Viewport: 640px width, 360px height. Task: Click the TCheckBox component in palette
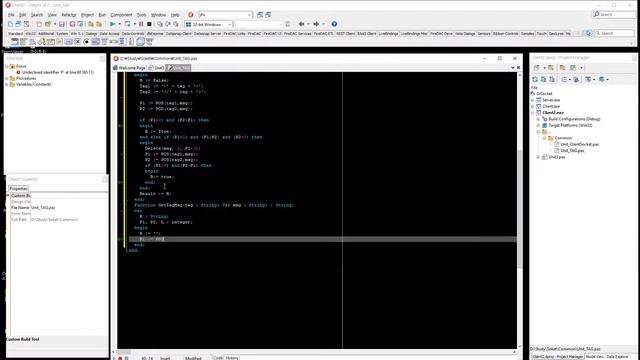point(78,42)
